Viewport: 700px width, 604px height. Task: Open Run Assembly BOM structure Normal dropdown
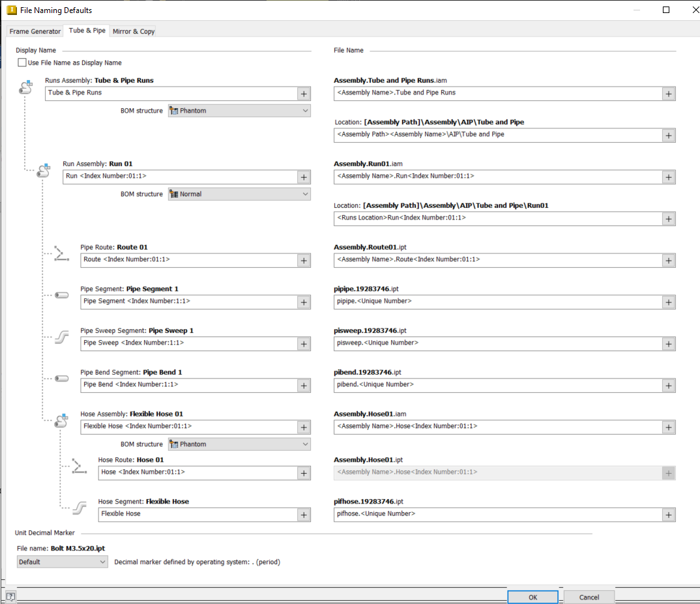(239, 194)
